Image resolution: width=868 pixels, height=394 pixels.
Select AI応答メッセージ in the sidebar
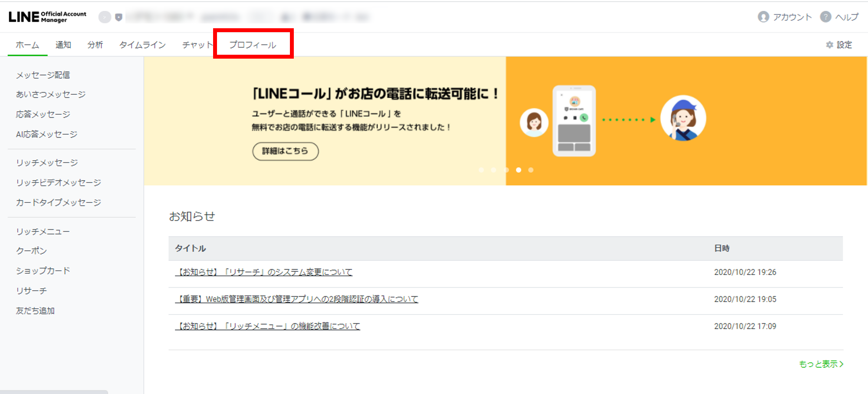(47, 134)
